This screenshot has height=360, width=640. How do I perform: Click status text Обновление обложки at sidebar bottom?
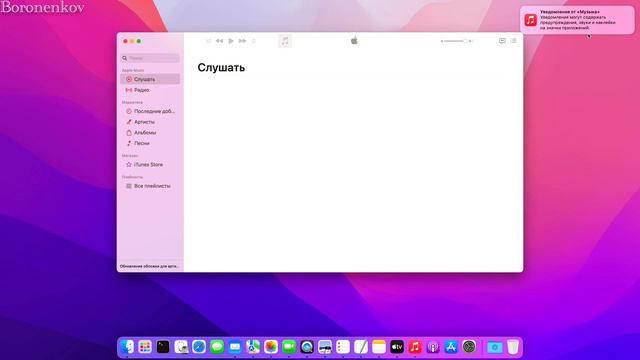tap(149, 266)
